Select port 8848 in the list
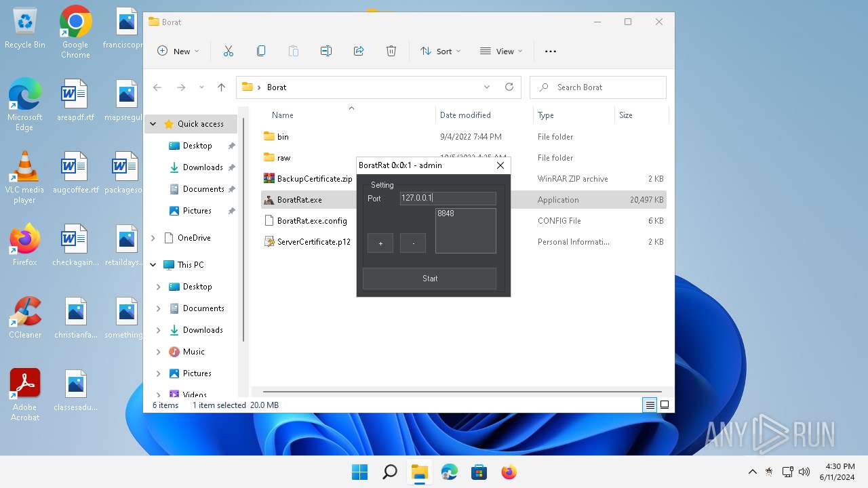 tap(446, 213)
